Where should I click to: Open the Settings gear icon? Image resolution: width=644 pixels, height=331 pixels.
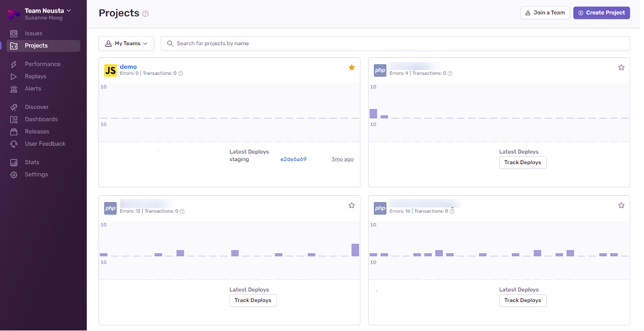[x=14, y=175]
